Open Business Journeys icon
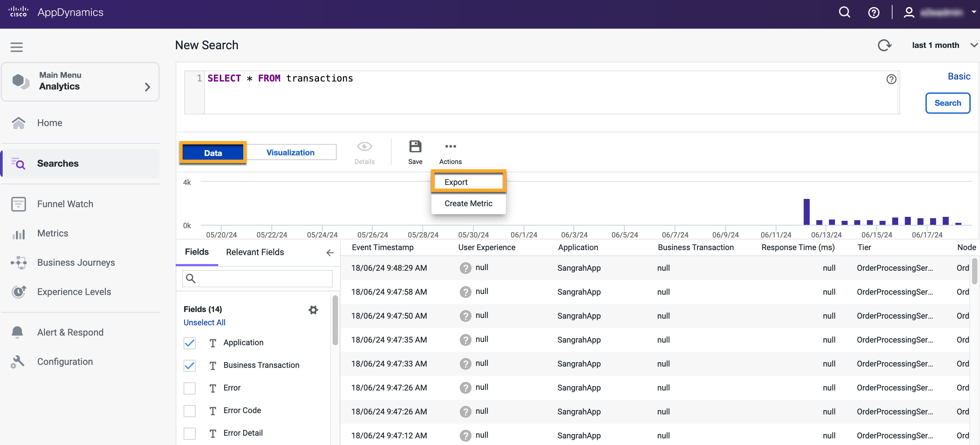Screen dimensions: 980x445 (18, 262)
